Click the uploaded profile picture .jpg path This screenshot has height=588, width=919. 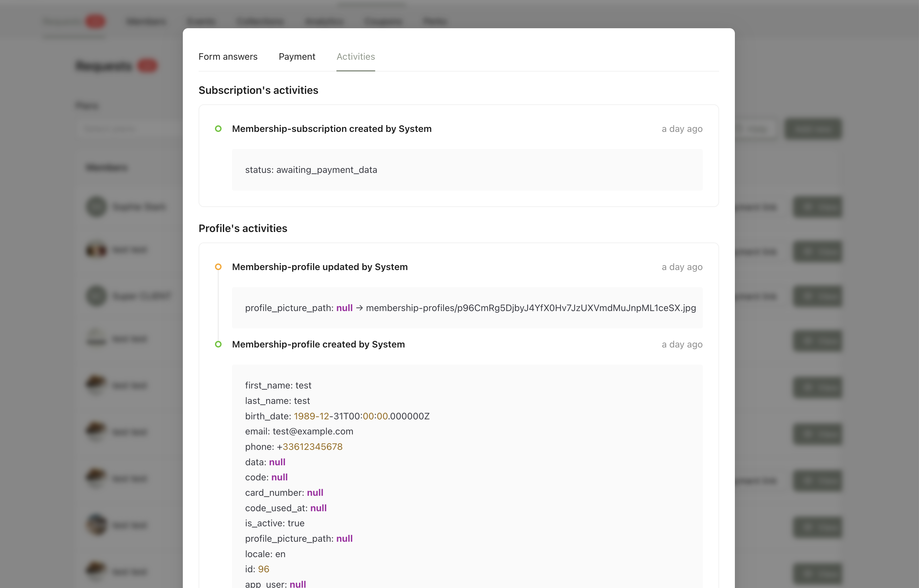531,308
